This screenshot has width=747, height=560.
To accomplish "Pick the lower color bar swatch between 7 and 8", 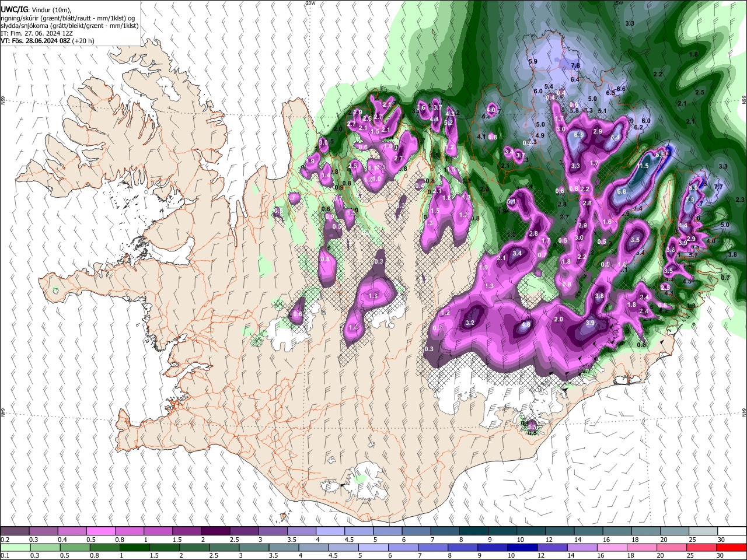I will coord(433,547).
